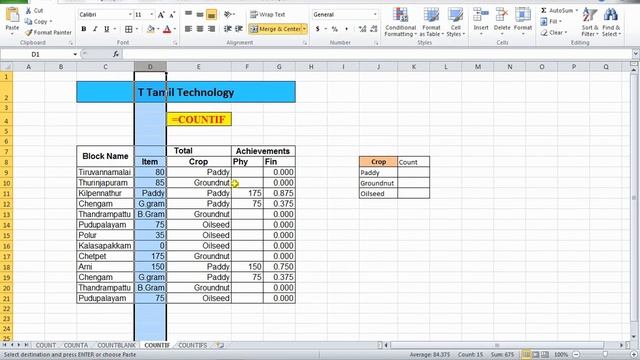Align text left

point(188,29)
